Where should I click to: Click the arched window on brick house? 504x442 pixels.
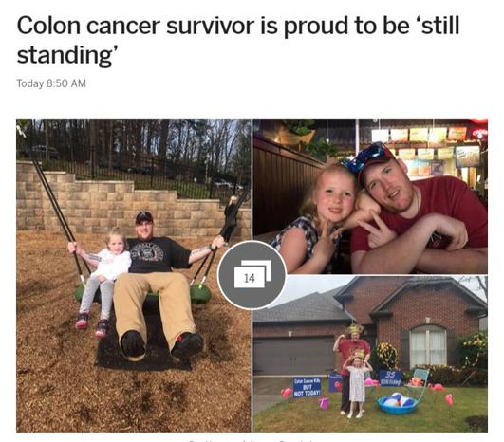pyautogui.click(x=428, y=347)
